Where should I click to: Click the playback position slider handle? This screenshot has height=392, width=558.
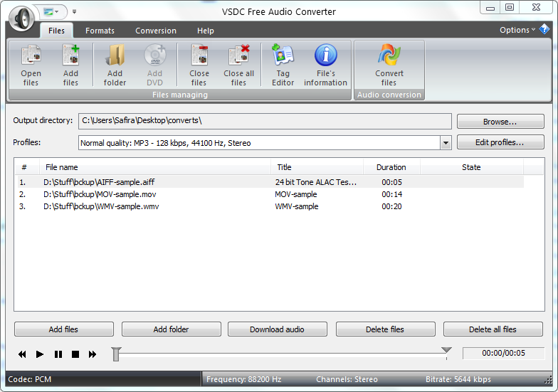[116, 354]
